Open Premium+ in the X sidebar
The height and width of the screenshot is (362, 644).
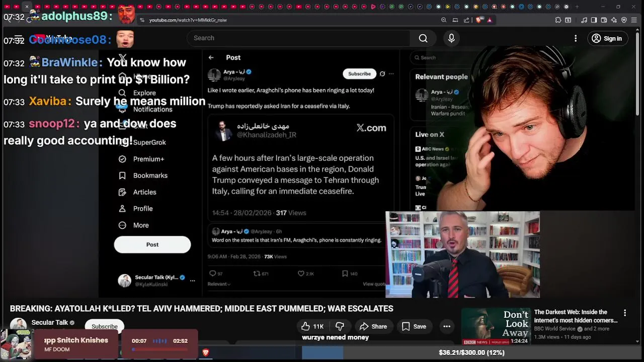pyautogui.click(x=141, y=159)
